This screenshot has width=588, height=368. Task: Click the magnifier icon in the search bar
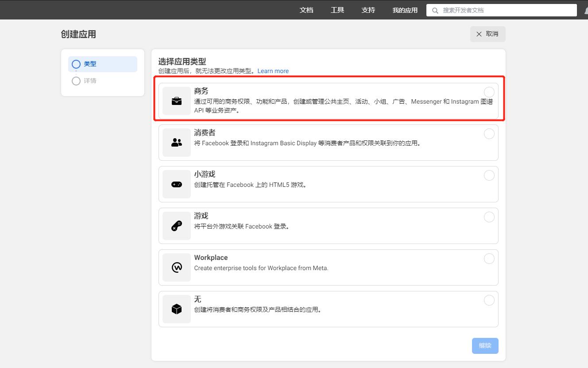tap(435, 10)
